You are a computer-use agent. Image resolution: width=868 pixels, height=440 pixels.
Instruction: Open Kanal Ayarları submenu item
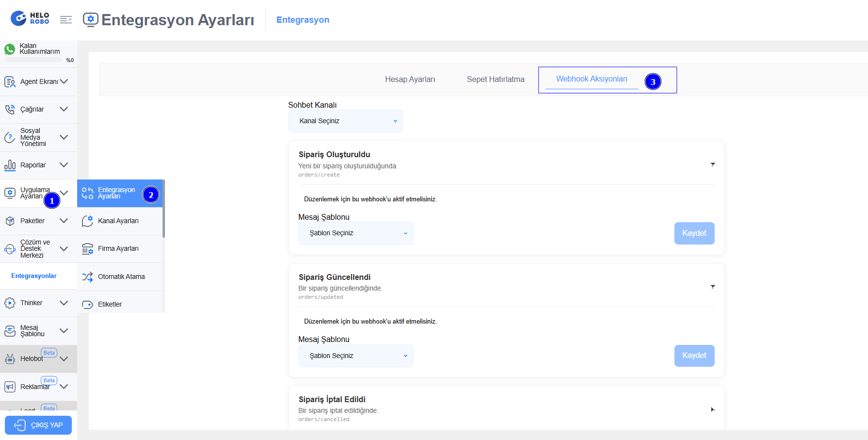[x=120, y=221]
